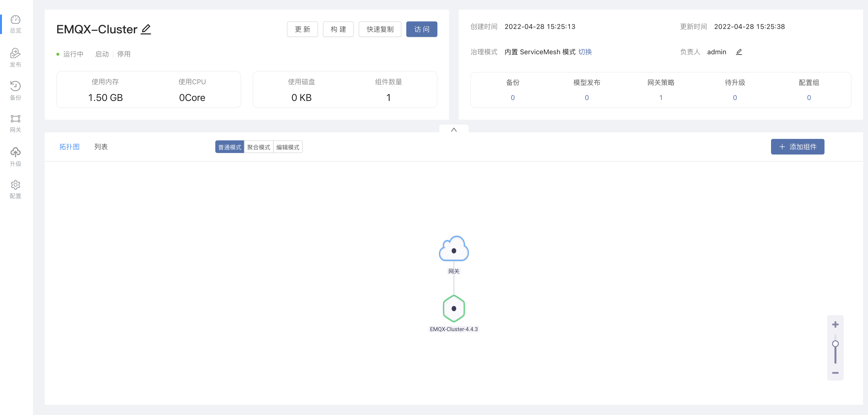This screenshot has width=868, height=415.
Task: Open the 列表 tab
Action: [101, 147]
